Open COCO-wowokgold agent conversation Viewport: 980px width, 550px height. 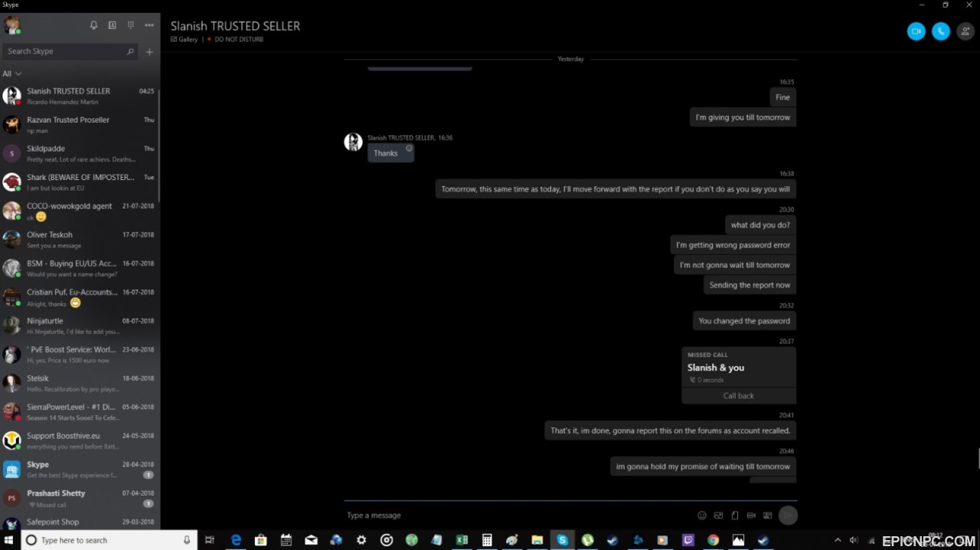click(80, 211)
